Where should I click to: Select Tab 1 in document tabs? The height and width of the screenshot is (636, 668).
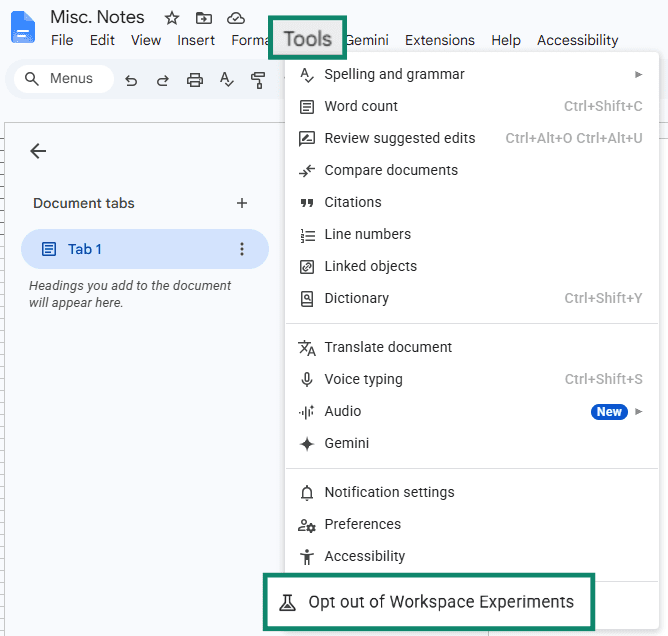(x=145, y=249)
